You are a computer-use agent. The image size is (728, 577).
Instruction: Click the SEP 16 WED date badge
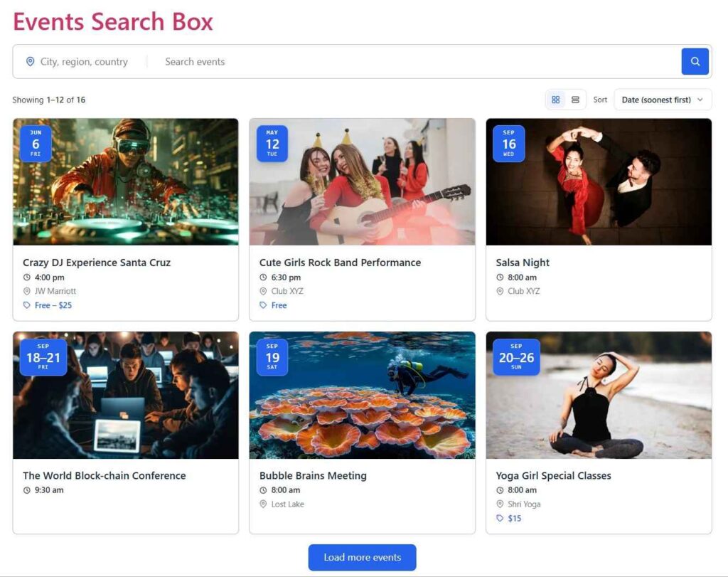pyautogui.click(x=509, y=143)
